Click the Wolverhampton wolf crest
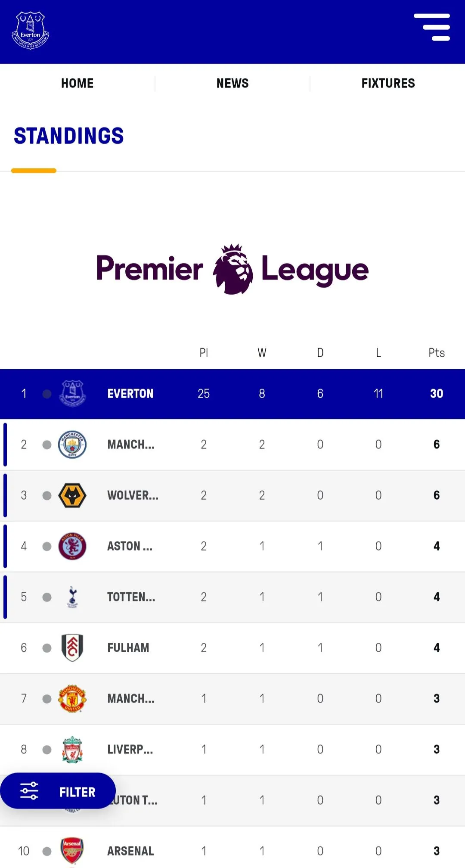 click(x=72, y=495)
